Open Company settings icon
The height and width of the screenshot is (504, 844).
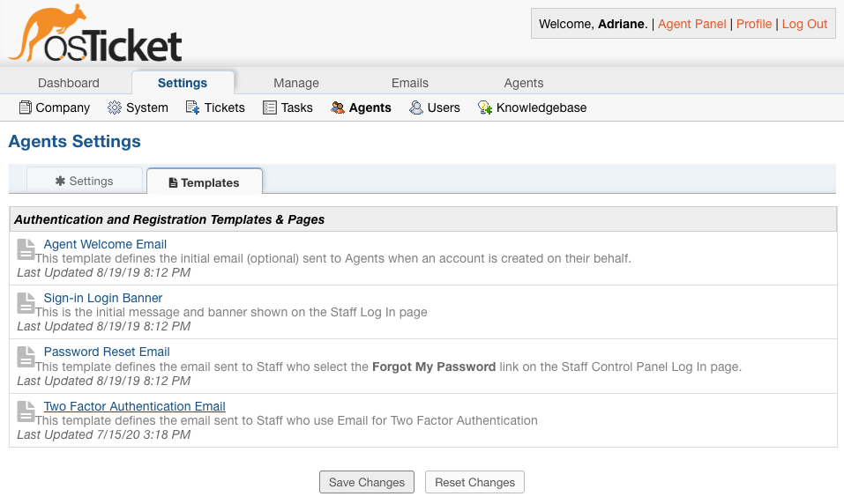click(26, 107)
